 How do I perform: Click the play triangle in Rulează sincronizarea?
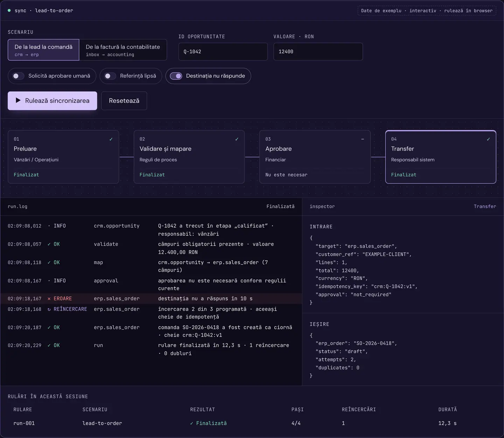[18, 100]
